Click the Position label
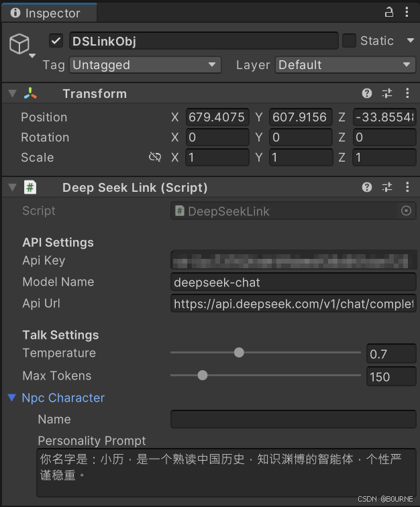 [44, 117]
